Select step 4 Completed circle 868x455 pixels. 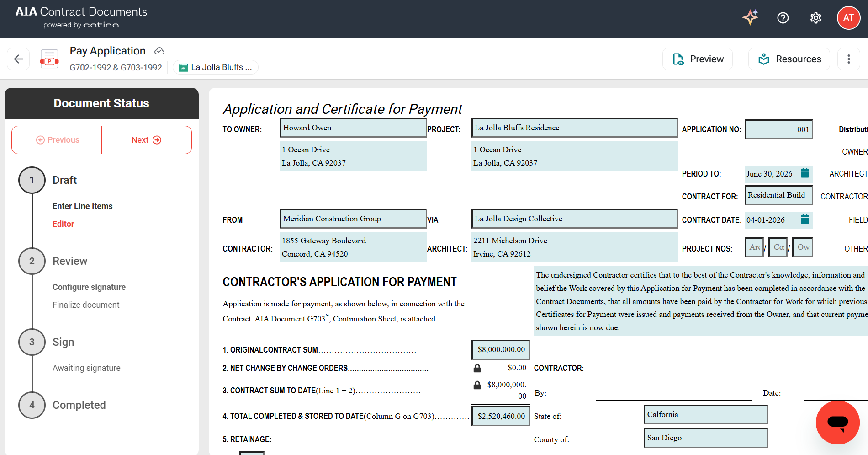(x=32, y=405)
